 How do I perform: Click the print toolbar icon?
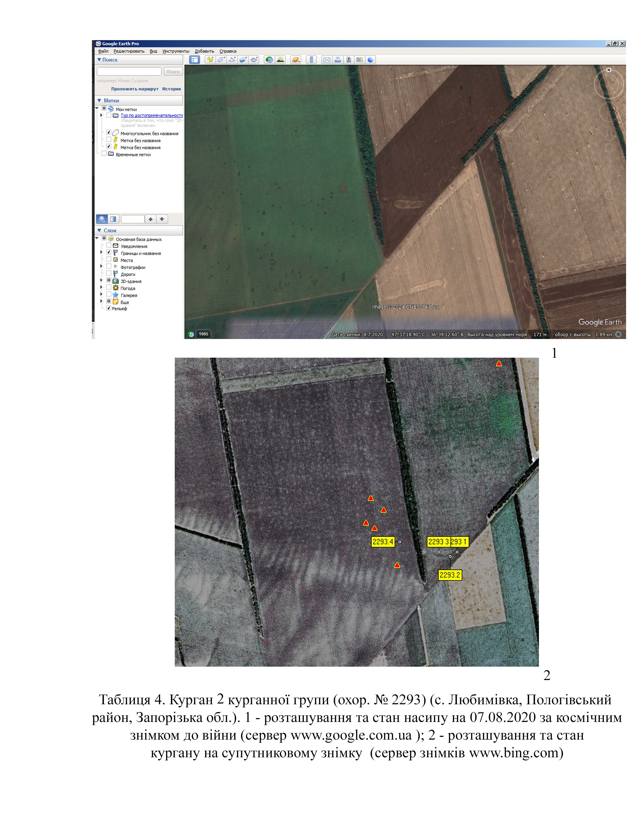tap(338, 60)
